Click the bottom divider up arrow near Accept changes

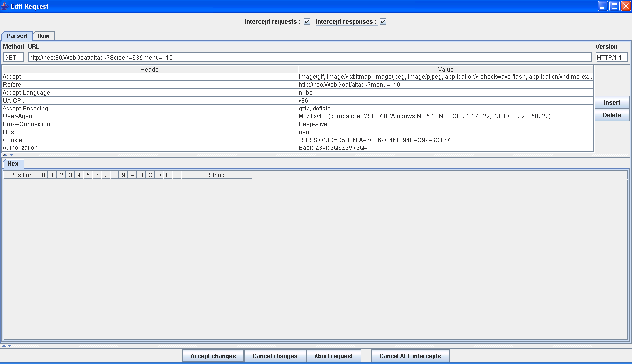[4, 346]
